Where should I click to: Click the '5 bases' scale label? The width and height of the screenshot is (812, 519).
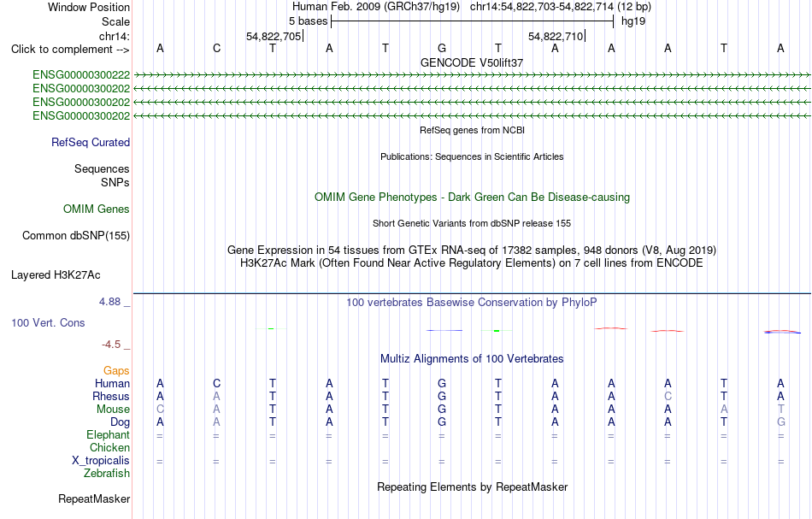point(308,21)
